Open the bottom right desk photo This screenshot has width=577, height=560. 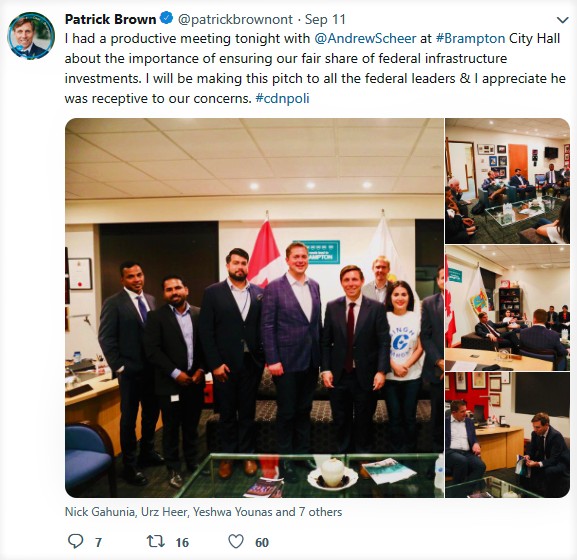[x=507, y=435]
